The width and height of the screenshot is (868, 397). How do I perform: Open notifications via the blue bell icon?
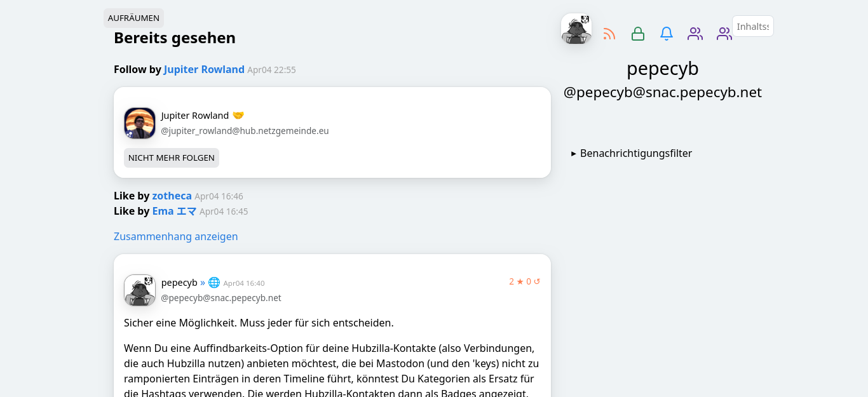(x=667, y=34)
